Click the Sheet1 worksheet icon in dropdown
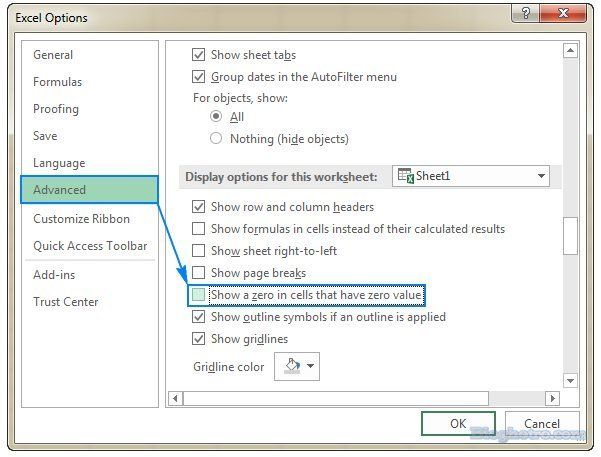 click(405, 176)
